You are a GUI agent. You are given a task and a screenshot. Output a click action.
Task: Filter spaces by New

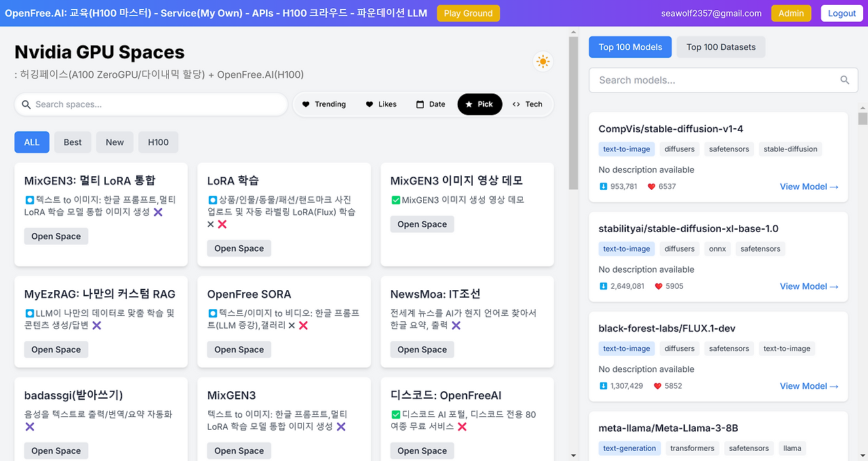tap(115, 142)
